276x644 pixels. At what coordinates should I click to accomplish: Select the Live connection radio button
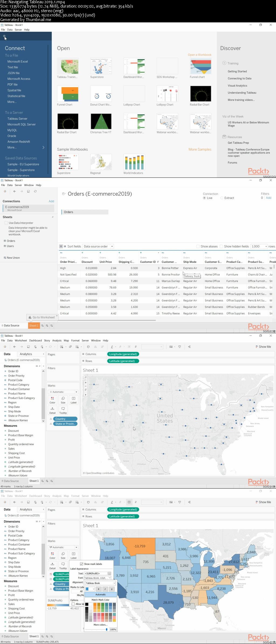click(204, 198)
